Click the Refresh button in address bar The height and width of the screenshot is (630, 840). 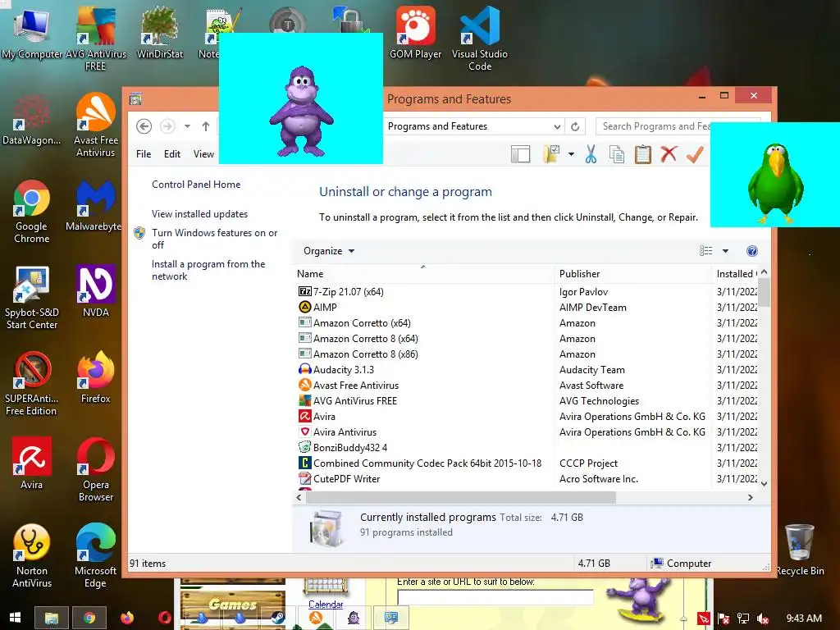pos(575,126)
